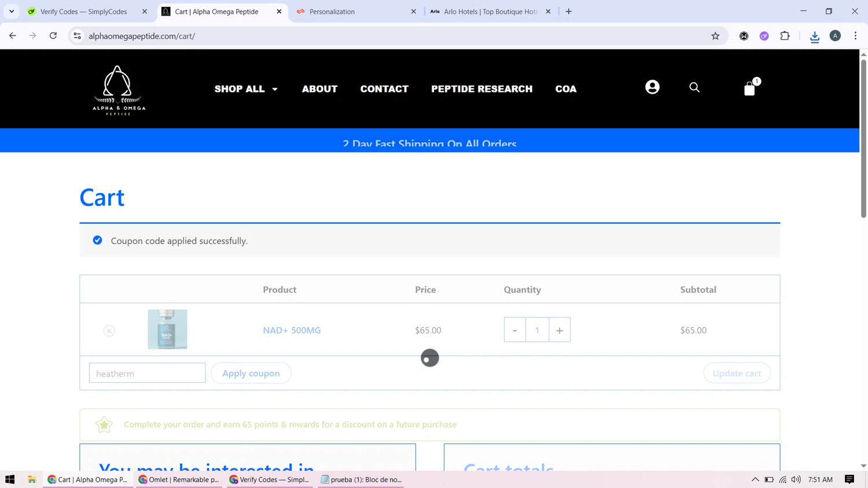Increase NAD+ quantity with plus button
This screenshot has height=488, width=868.
(x=560, y=330)
